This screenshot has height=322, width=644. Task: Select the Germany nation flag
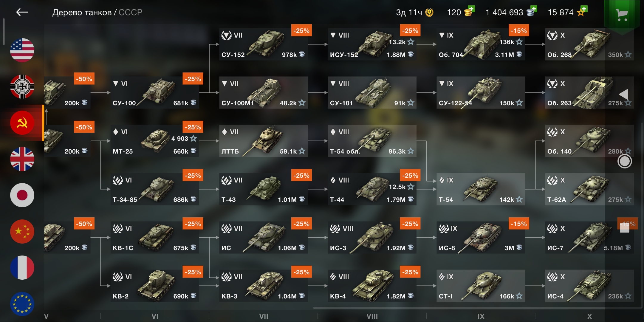22,86
